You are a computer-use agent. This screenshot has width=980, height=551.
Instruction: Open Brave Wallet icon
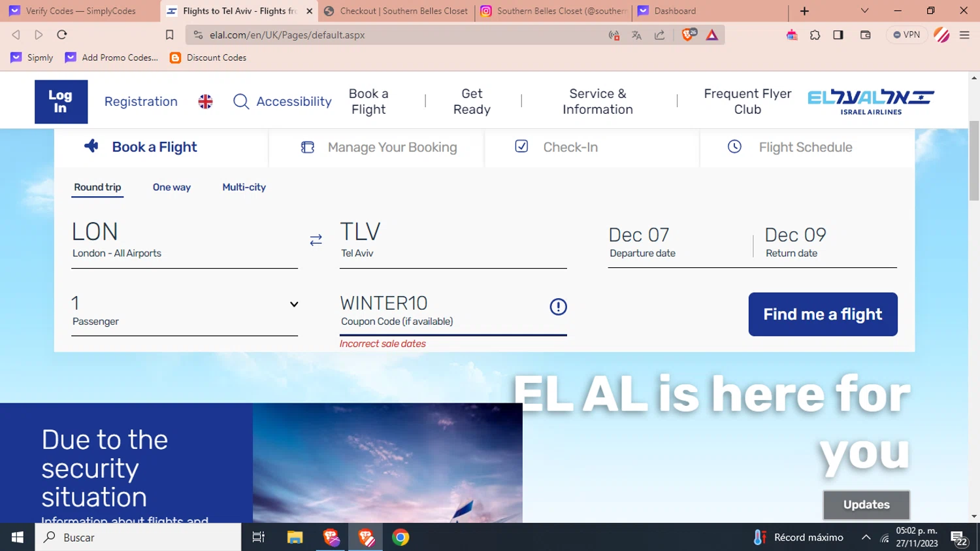(x=866, y=35)
